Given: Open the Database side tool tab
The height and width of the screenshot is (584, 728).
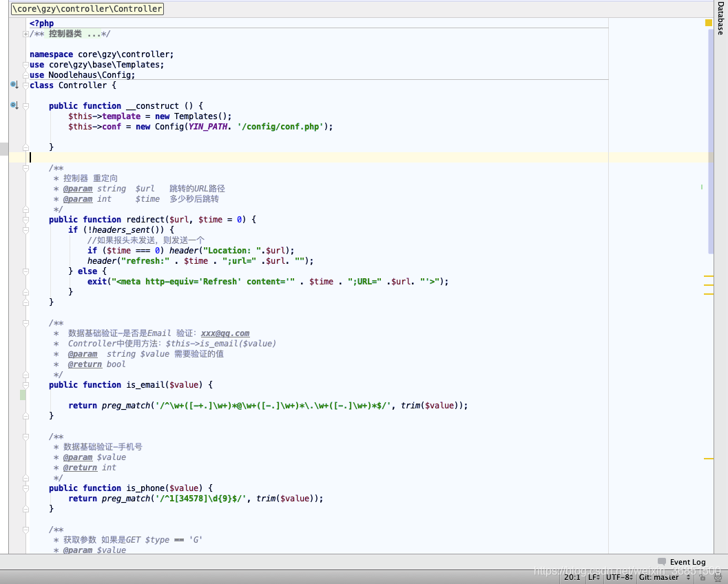Looking at the screenshot, I should [720, 18].
